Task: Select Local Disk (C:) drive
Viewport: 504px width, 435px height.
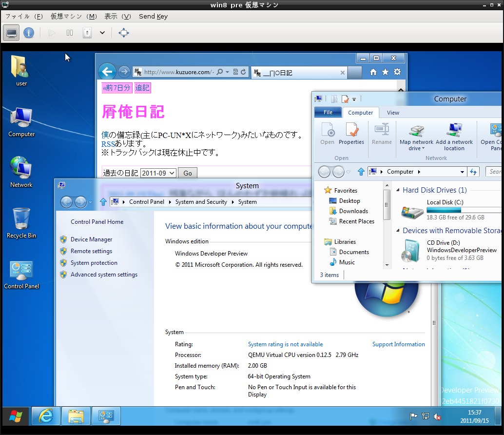Action: [x=451, y=210]
